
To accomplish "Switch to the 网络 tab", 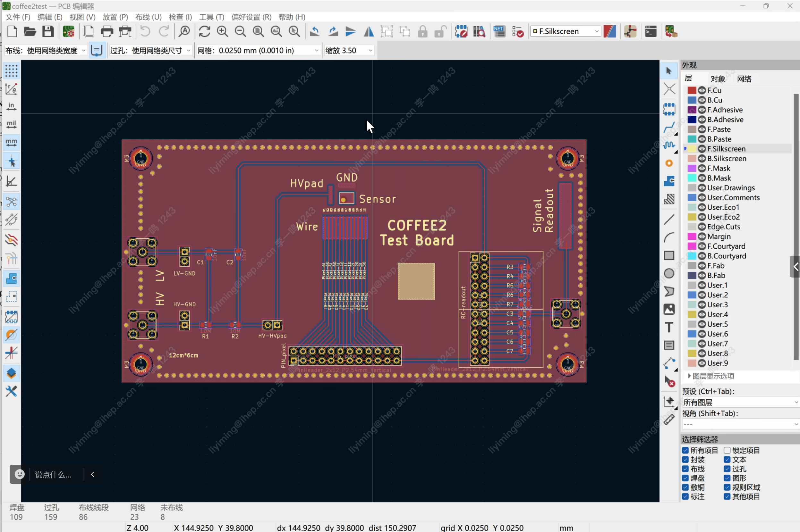I will point(744,79).
